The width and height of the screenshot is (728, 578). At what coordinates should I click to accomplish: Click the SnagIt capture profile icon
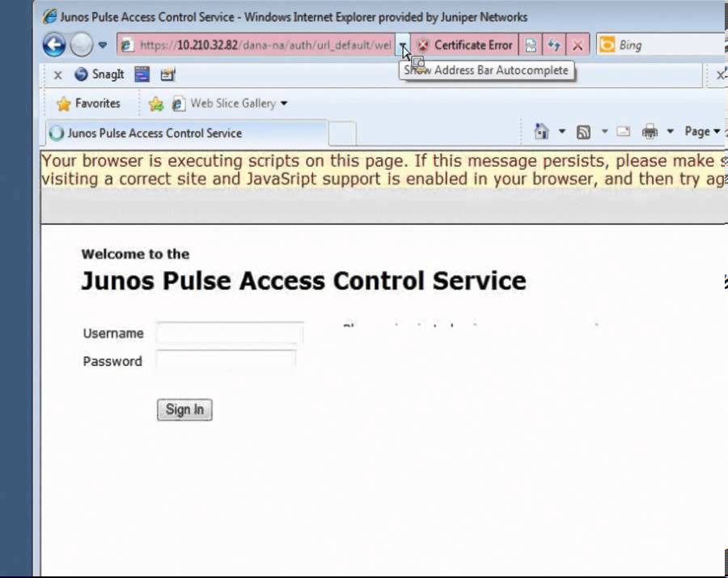pyautogui.click(x=167, y=74)
